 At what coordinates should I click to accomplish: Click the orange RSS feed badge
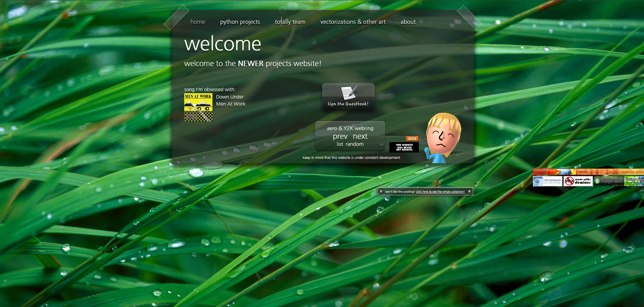pyautogui.click(x=412, y=139)
